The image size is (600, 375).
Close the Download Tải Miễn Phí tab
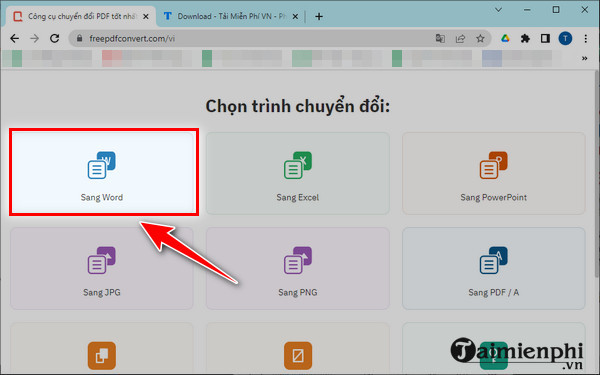(295, 16)
